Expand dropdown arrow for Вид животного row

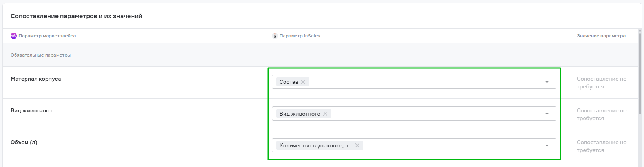[547, 114]
